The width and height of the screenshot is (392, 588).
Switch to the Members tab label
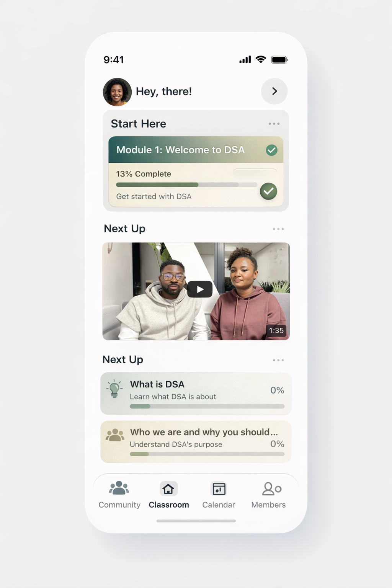(268, 505)
